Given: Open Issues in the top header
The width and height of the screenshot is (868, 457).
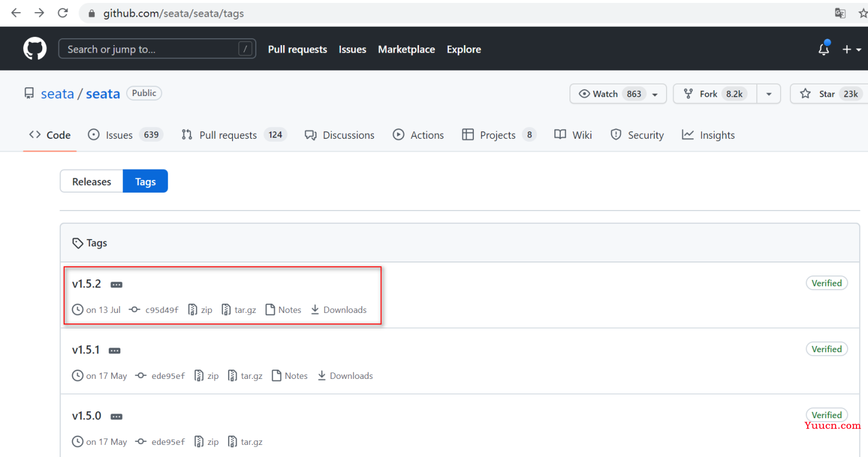Looking at the screenshot, I should pos(352,50).
